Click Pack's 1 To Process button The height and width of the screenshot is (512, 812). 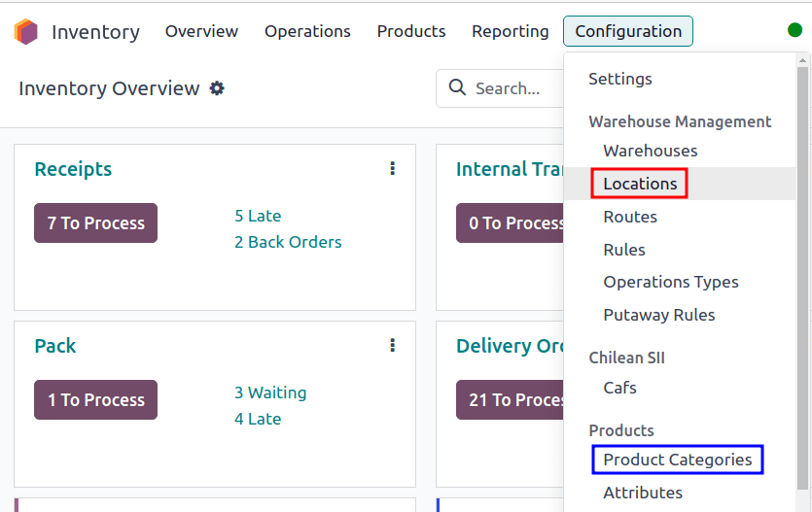(x=95, y=400)
